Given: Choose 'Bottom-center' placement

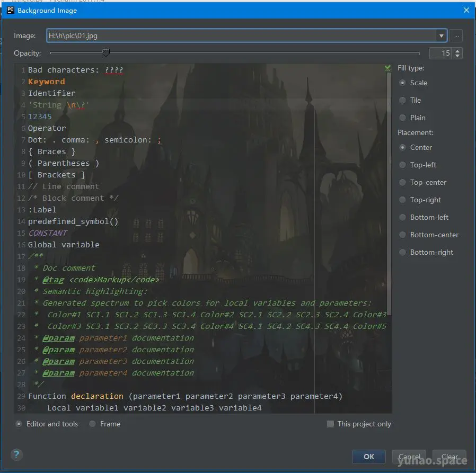Looking at the screenshot, I should click(x=403, y=235).
